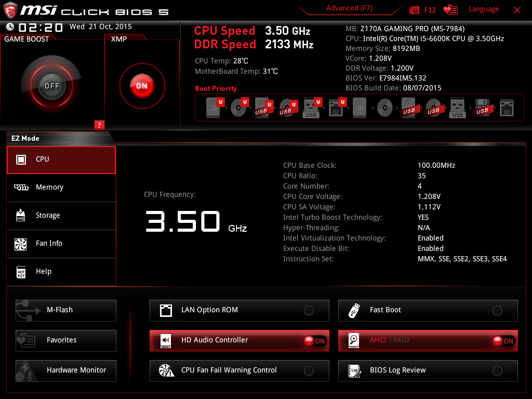Click the legacy USB key boot icon
532x399 pixels.
point(457,108)
